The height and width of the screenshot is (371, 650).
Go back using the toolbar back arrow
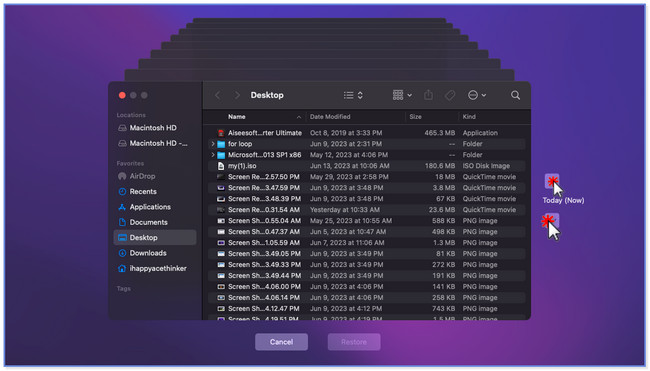point(218,95)
